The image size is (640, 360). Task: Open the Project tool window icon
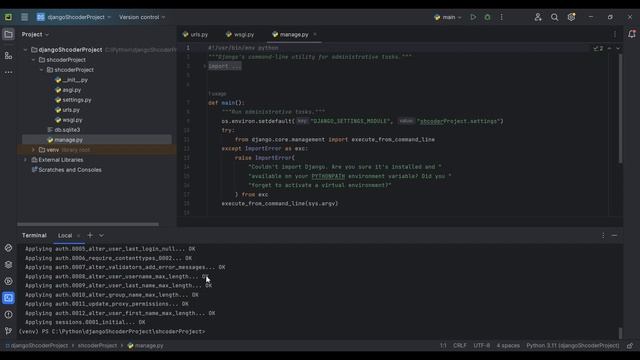(x=8, y=34)
